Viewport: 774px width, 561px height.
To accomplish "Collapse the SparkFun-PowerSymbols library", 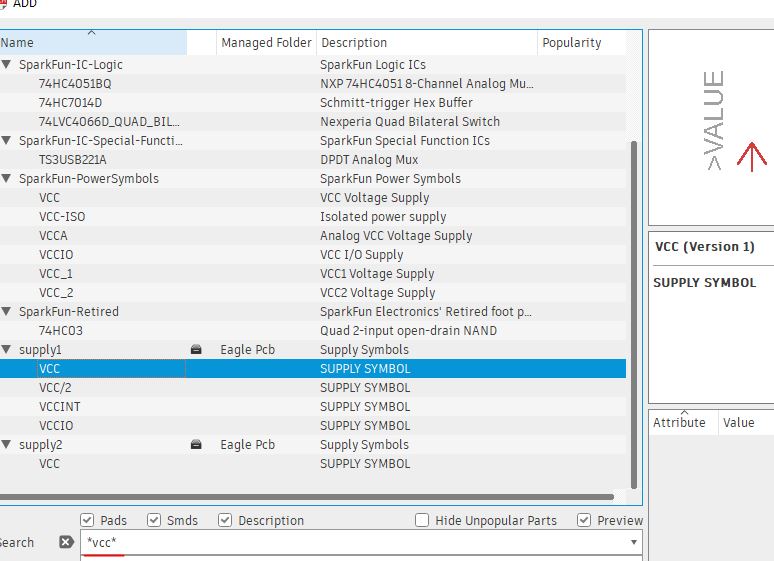I will [x=6, y=178].
